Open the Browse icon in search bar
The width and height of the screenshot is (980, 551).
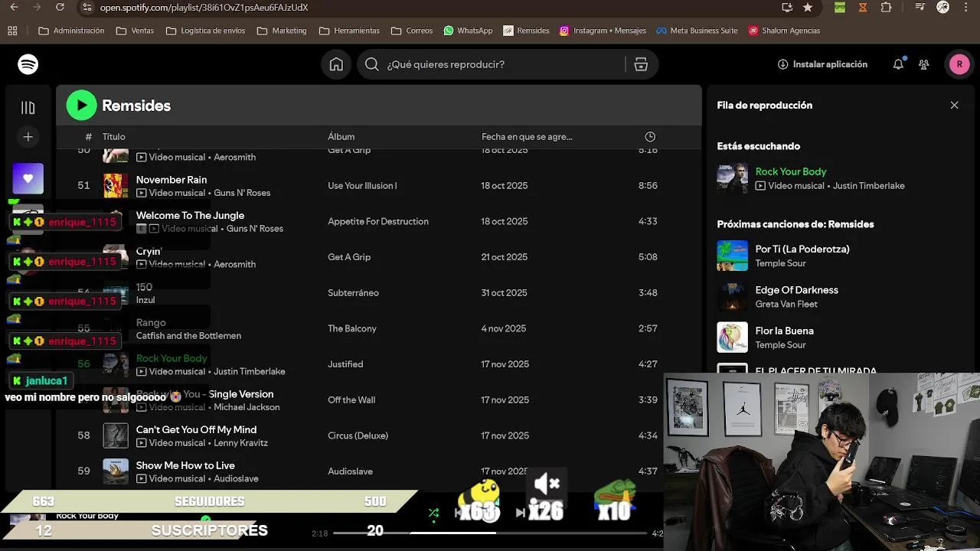[641, 64]
